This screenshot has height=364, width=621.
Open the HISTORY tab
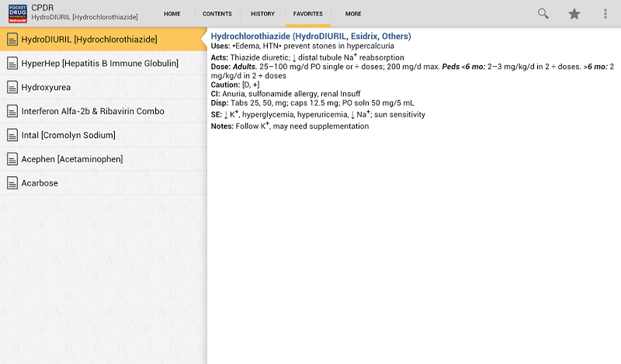(x=262, y=14)
